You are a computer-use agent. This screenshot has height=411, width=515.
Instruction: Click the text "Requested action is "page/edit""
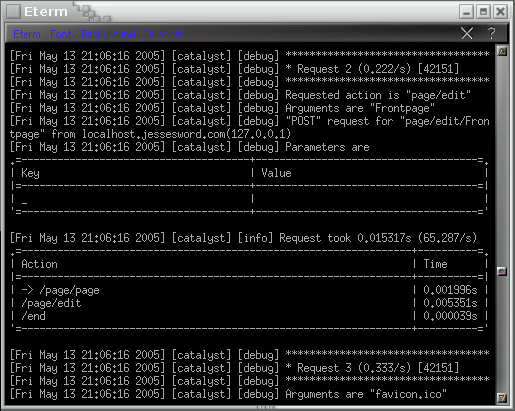click(x=378, y=95)
